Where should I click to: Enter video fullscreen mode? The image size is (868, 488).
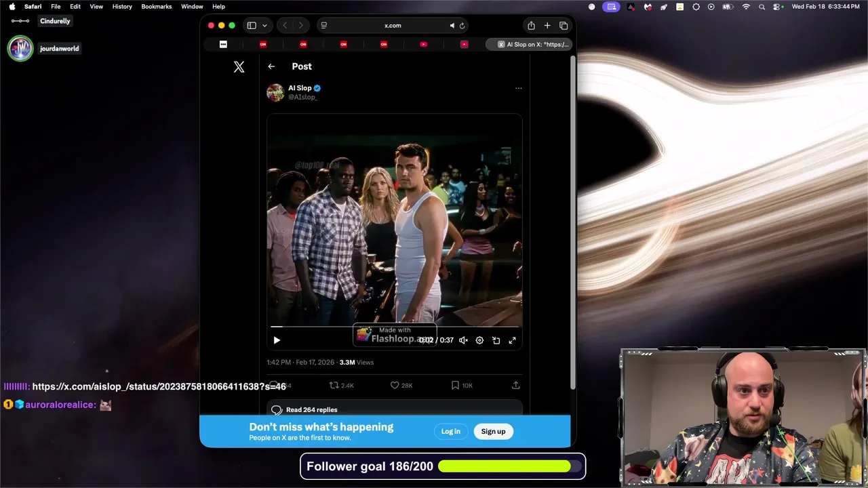(x=512, y=340)
